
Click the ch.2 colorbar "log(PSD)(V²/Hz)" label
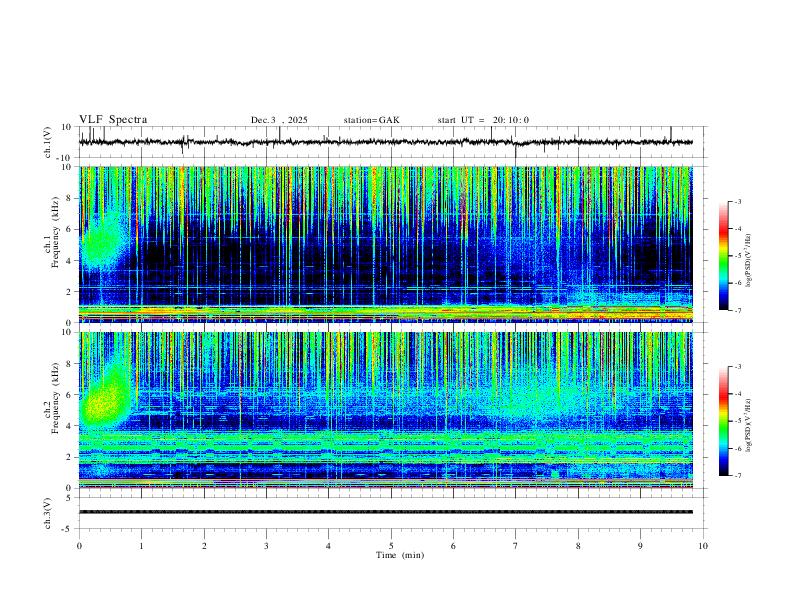[x=748, y=424]
